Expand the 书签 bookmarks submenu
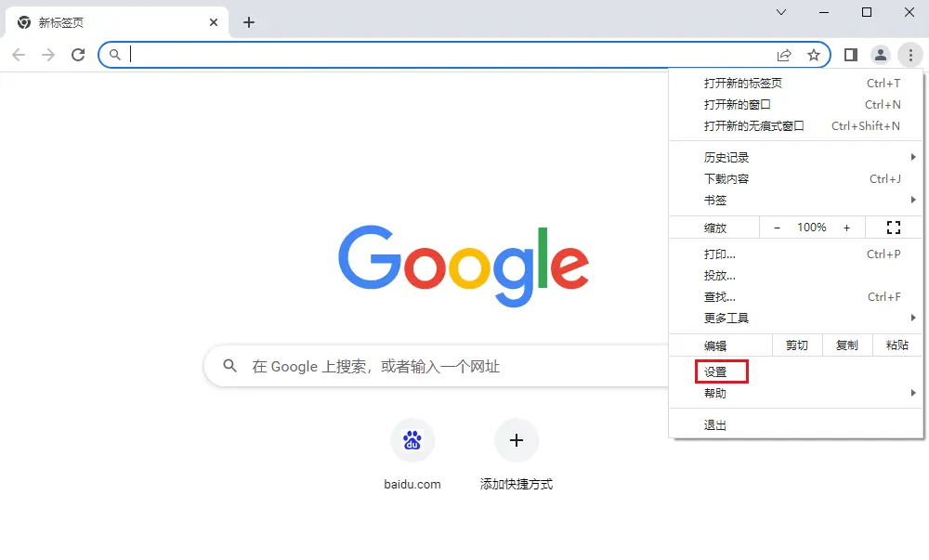This screenshot has width=929, height=560. (796, 200)
